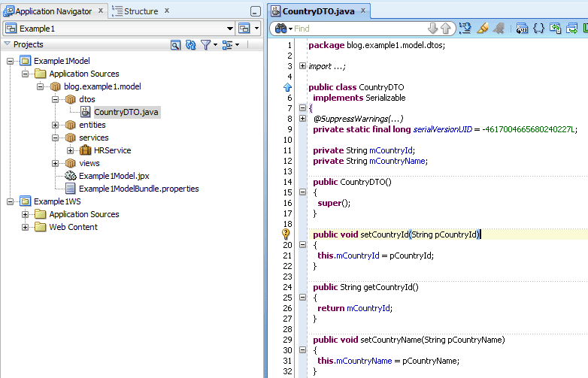Collapse the CountryDTO() constructor fold
588x378 pixels.
pyautogui.click(x=302, y=192)
